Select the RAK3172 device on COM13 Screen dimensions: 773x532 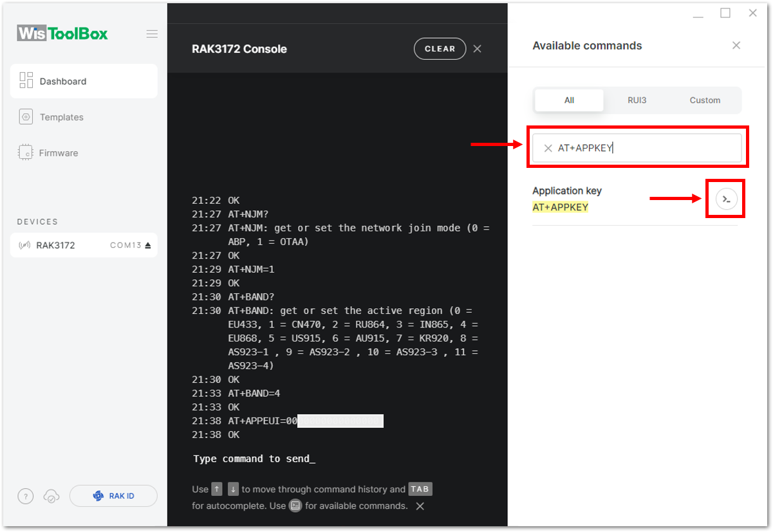pos(84,245)
